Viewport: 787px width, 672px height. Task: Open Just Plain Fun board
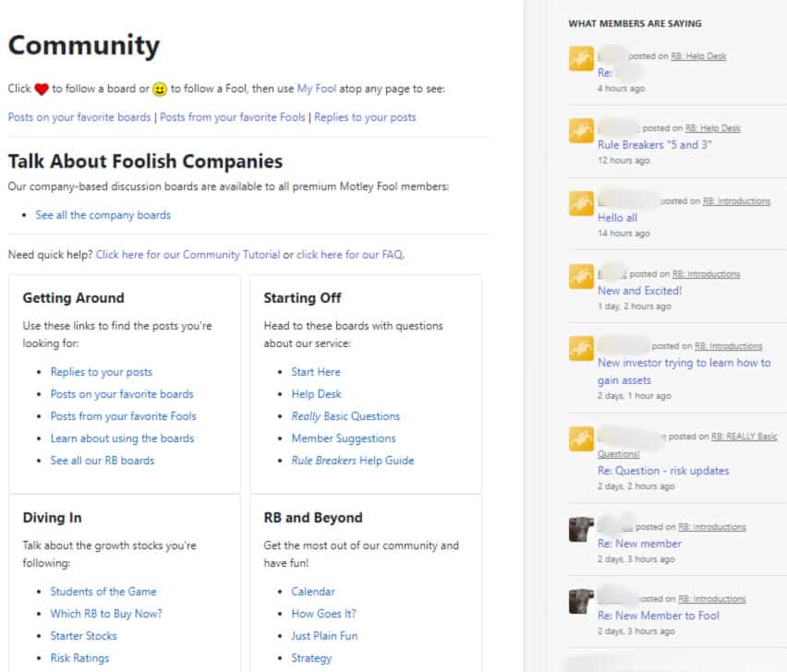tap(324, 636)
